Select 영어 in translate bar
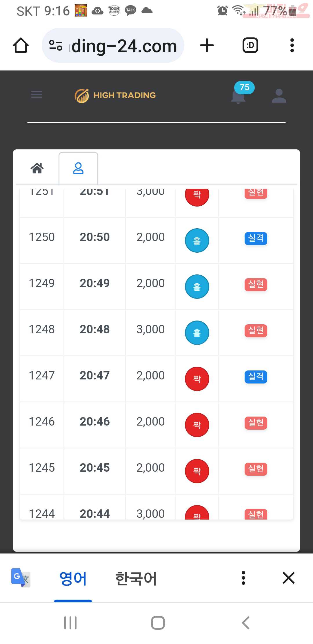Image resolution: width=313 pixels, height=644 pixels. [73, 578]
